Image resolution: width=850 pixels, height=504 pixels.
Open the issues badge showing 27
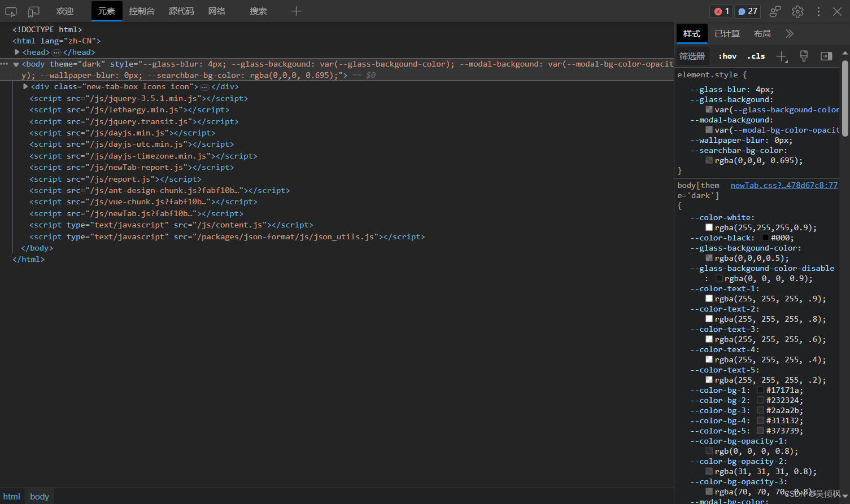(748, 11)
